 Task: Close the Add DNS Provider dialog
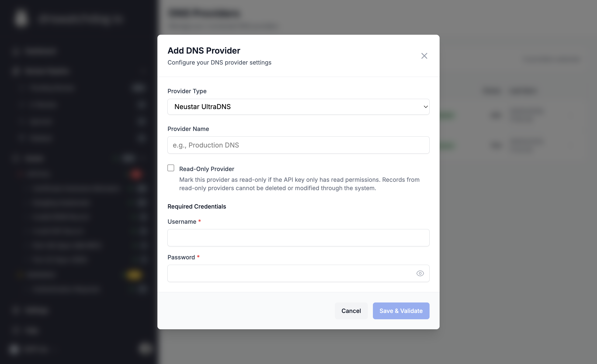click(x=424, y=56)
